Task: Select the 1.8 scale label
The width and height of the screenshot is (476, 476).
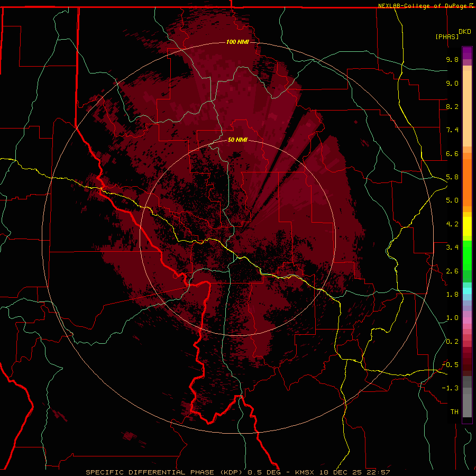Action: (x=452, y=295)
